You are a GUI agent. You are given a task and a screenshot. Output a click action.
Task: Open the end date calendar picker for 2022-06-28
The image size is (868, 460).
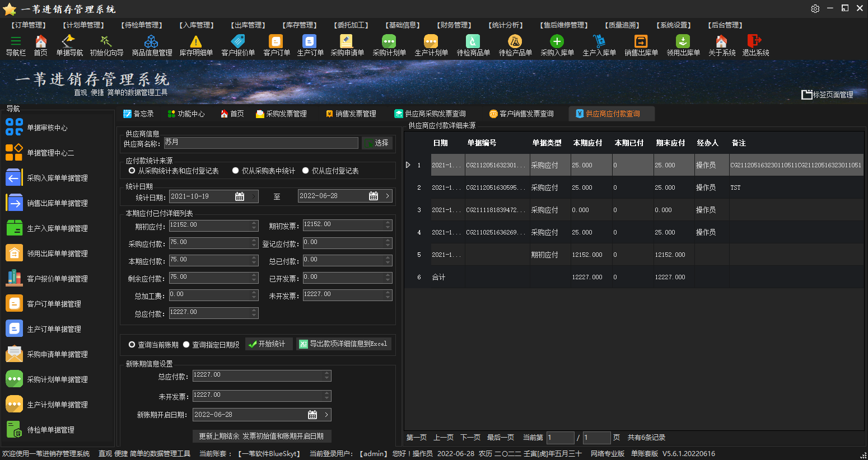pos(374,196)
